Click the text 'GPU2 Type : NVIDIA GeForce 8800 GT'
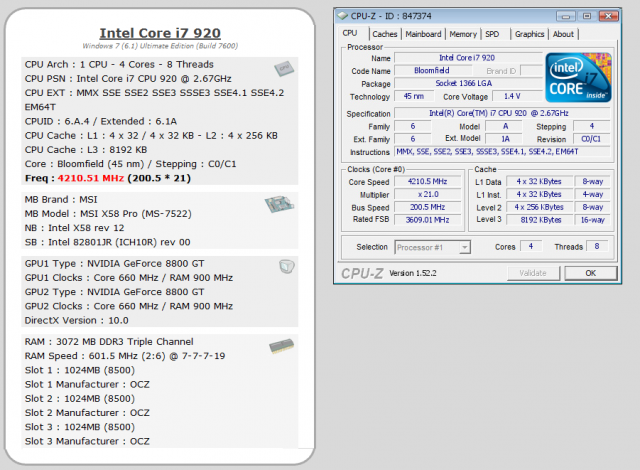 [x=115, y=292]
